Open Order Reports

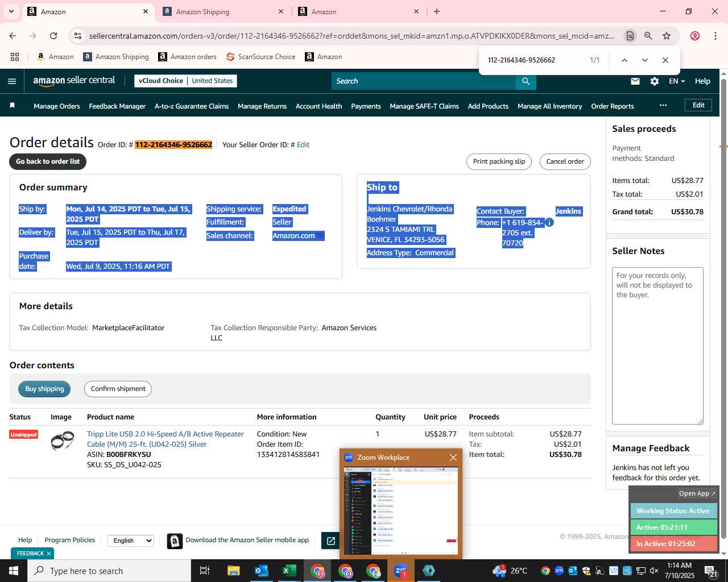pyautogui.click(x=613, y=106)
